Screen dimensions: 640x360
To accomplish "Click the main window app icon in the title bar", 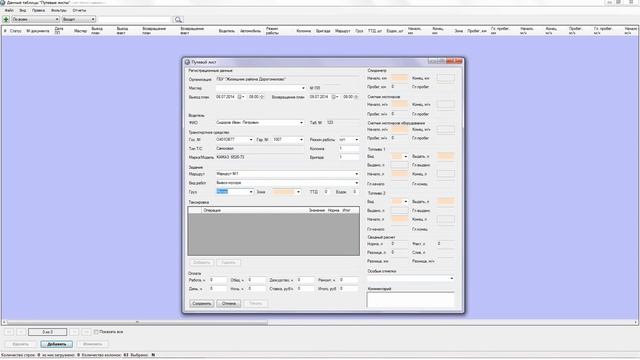I will (x=3, y=2).
